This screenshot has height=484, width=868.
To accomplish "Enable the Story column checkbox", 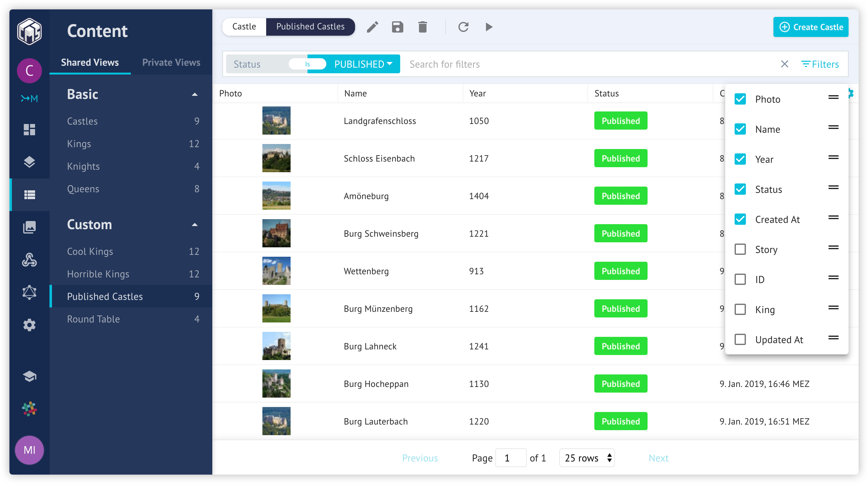I will pyautogui.click(x=740, y=249).
